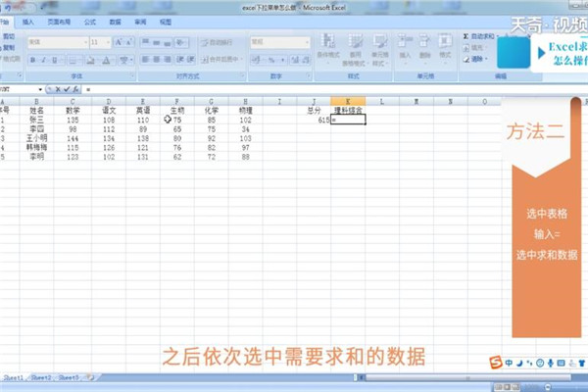Toggle 自动换行 wrap text
The width and height of the screenshot is (588, 392).
tap(217, 42)
